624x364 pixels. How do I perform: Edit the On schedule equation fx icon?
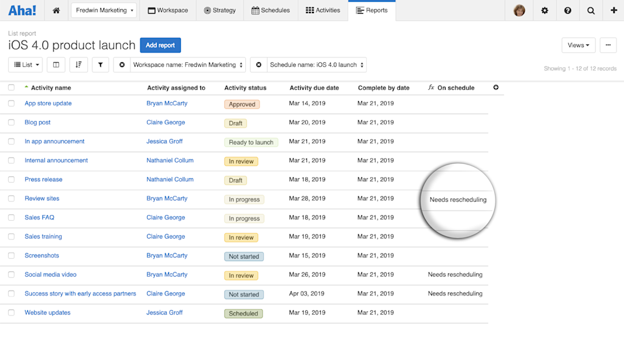pos(431,87)
